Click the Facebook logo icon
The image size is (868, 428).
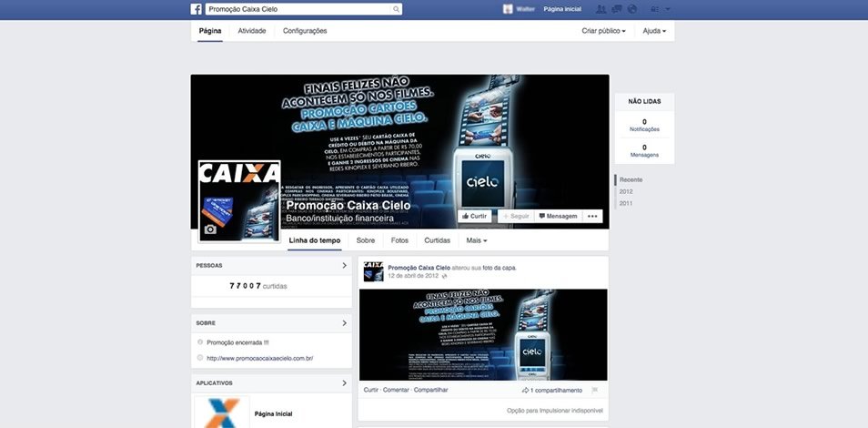point(196,9)
